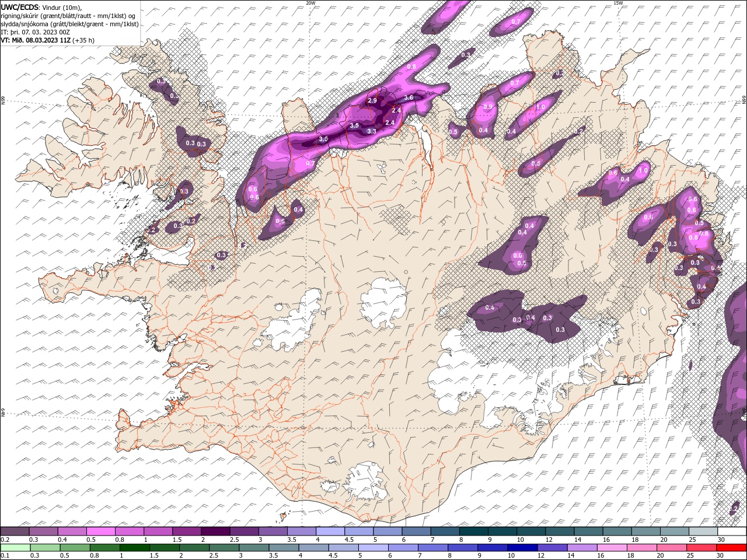
Task: Pick the 1.5 swatch in upper legend scale
Action: (x=187, y=531)
